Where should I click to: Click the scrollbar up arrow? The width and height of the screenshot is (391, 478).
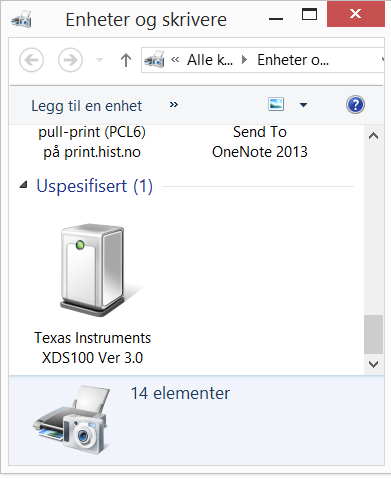[373, 136]
